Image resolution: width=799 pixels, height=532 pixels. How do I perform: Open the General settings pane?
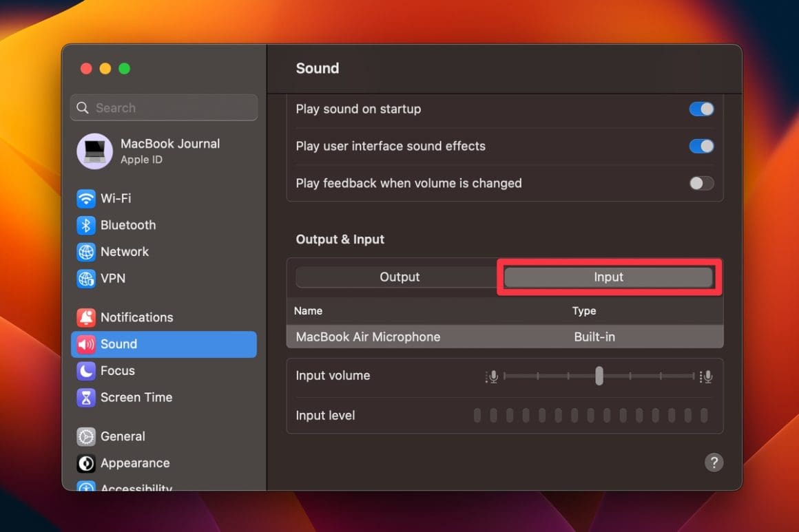123,436
